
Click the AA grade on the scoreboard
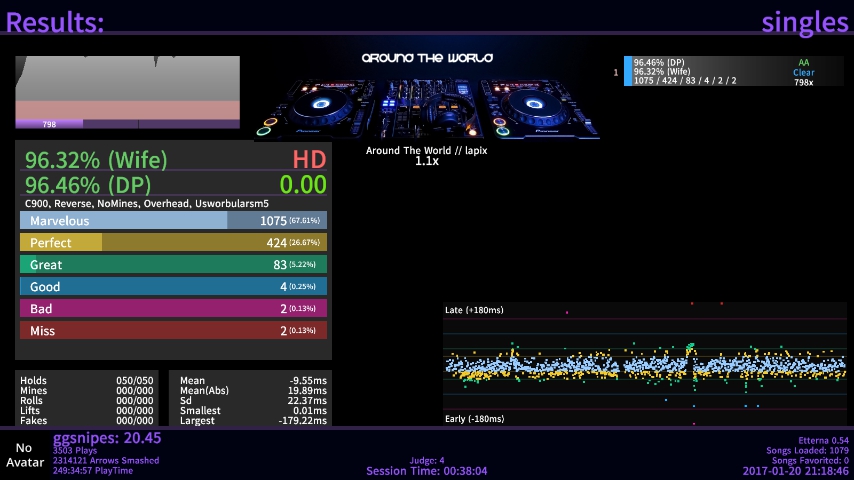point(803,63)
